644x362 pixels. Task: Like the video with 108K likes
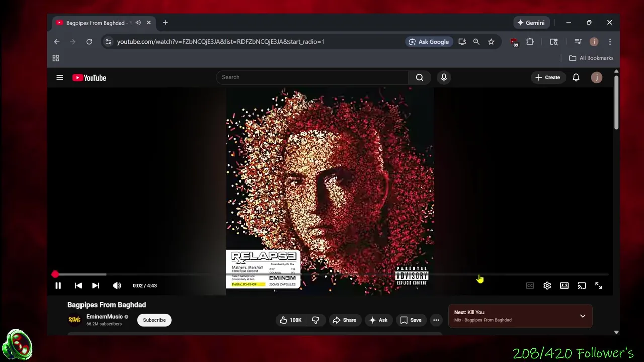tap(290, 320)
